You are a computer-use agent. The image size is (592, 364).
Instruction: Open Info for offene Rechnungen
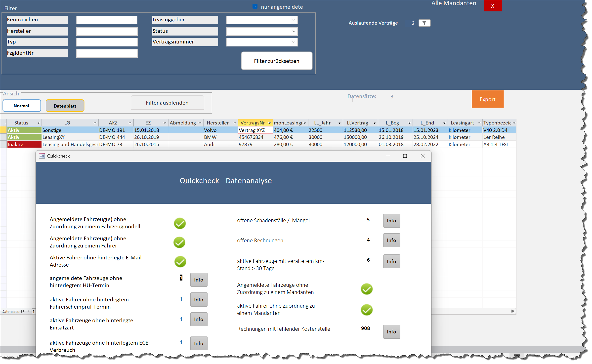391,240
